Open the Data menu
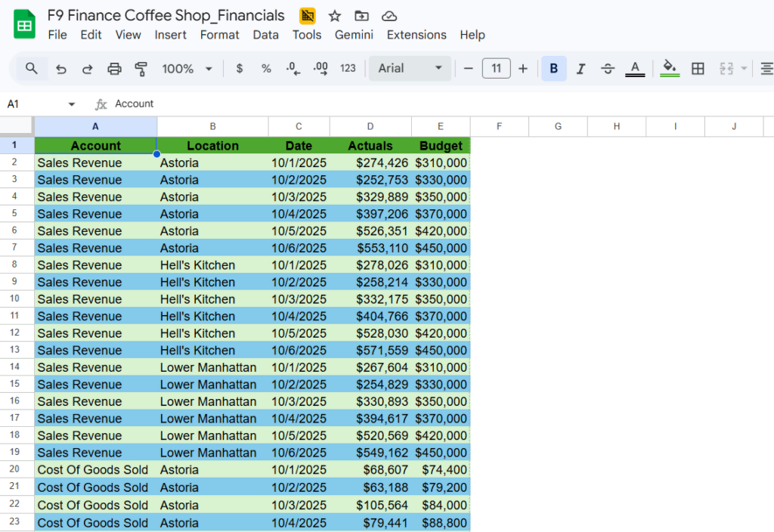The width and height of the screenshot is (774, 532). 266,35
